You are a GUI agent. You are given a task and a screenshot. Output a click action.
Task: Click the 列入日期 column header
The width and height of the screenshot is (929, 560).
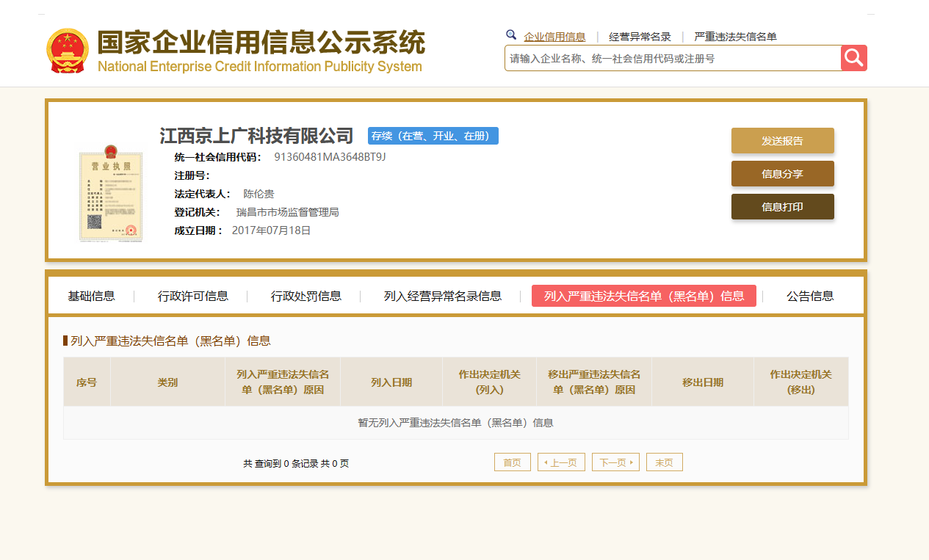391,382
